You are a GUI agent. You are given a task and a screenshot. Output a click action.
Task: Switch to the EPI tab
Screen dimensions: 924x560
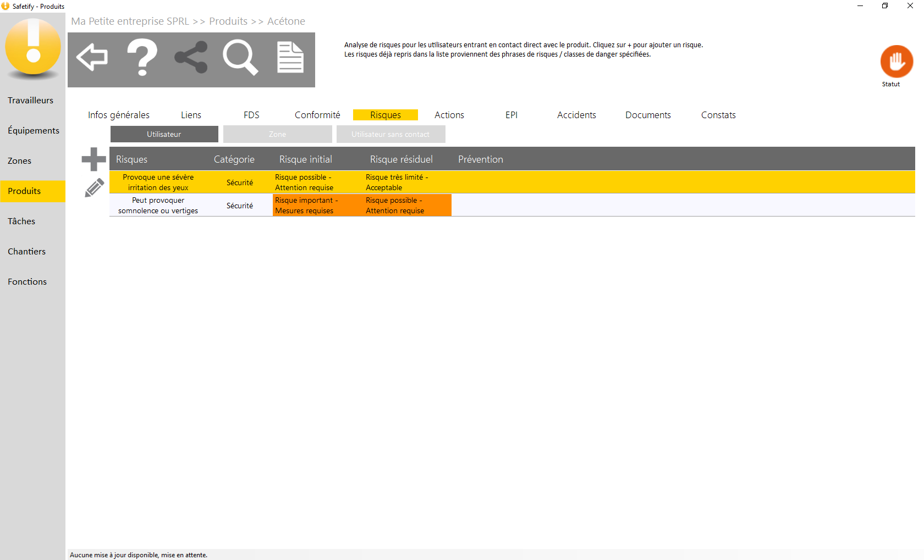point(511,115)
